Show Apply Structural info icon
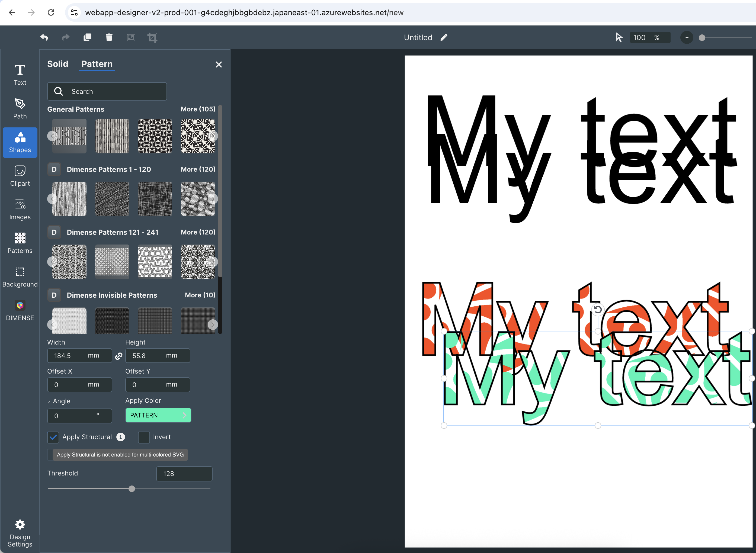756x553 pixels. tap(120, 437)
